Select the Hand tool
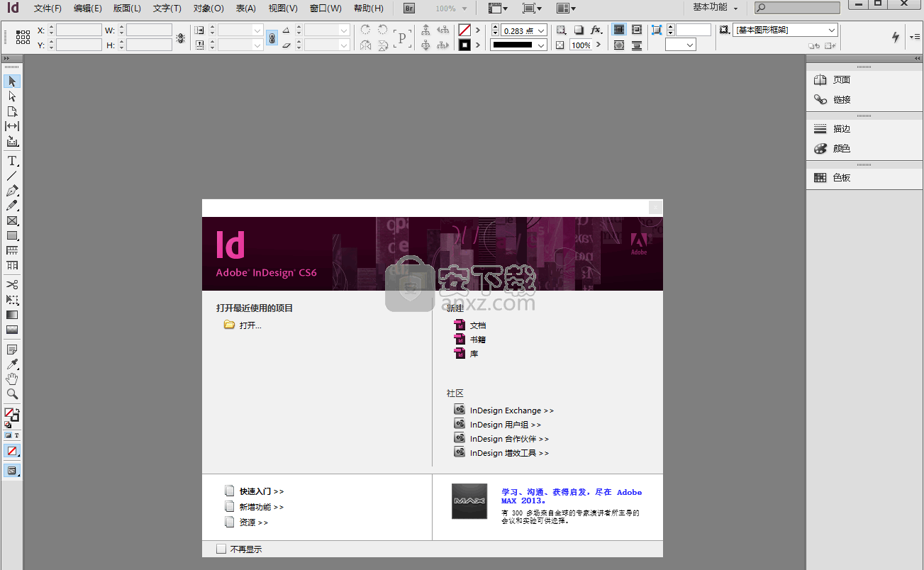 click(x=12, y=379)
